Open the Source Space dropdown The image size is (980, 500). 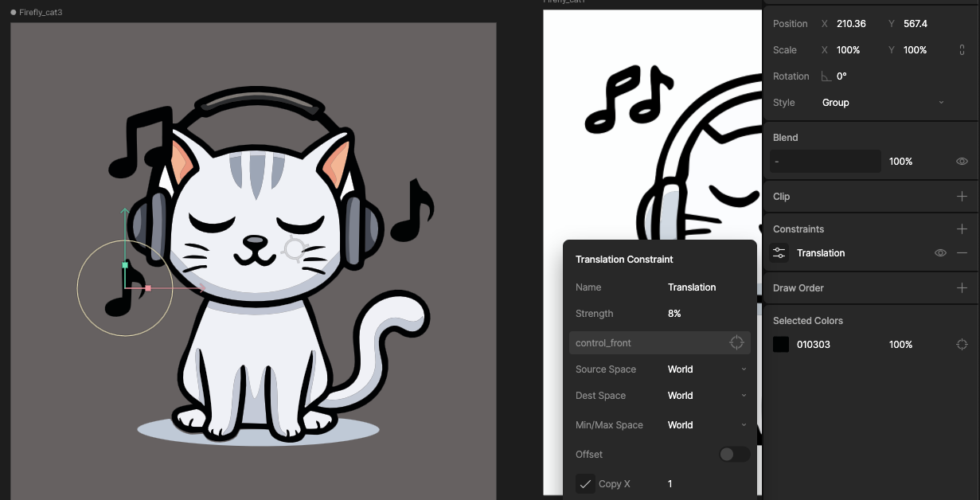pyautogui.click(x=707, y=369)
